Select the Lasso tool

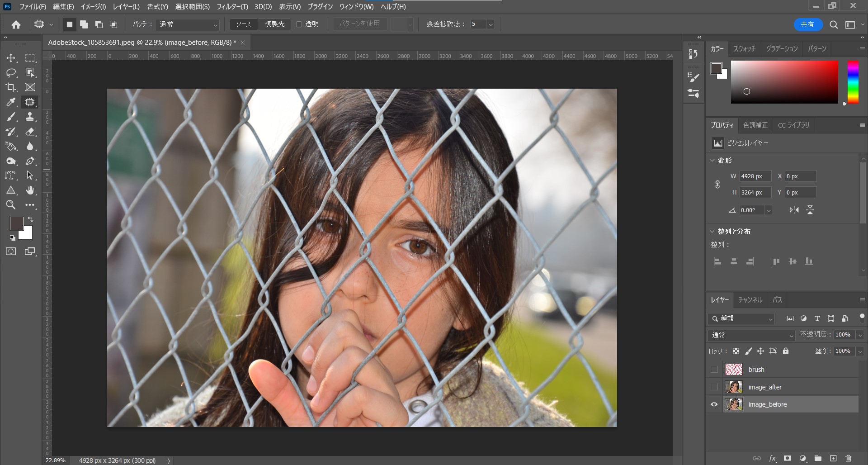[11, 72]
